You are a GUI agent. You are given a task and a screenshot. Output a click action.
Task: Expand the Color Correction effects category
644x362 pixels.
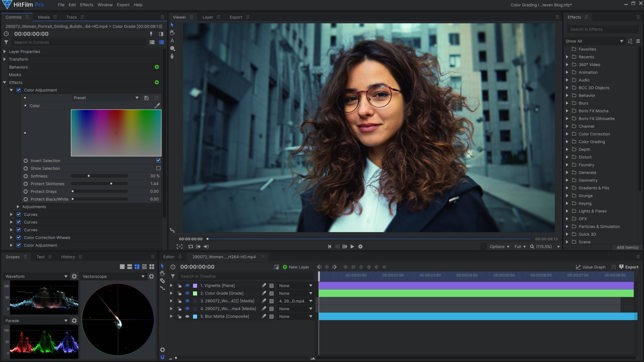point(568,133)
